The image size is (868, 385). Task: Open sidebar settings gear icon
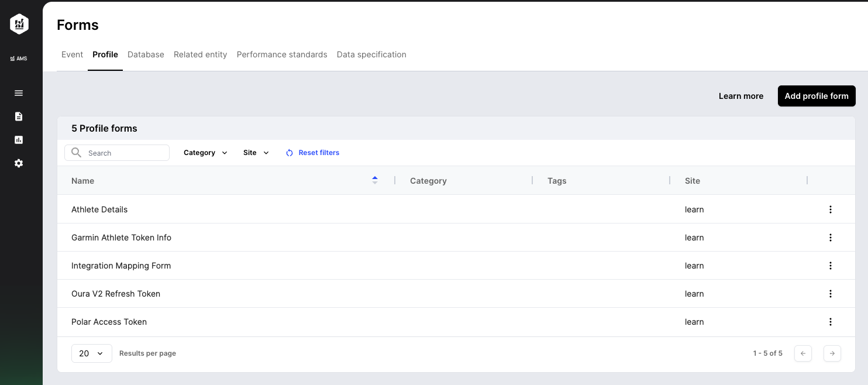(x=18, y=163)
